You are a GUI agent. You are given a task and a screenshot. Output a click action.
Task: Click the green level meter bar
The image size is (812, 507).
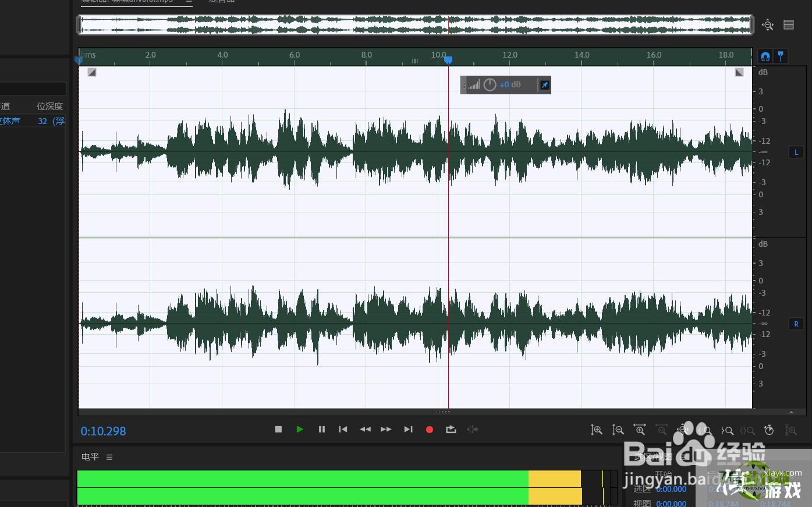[x=303, y=487]
